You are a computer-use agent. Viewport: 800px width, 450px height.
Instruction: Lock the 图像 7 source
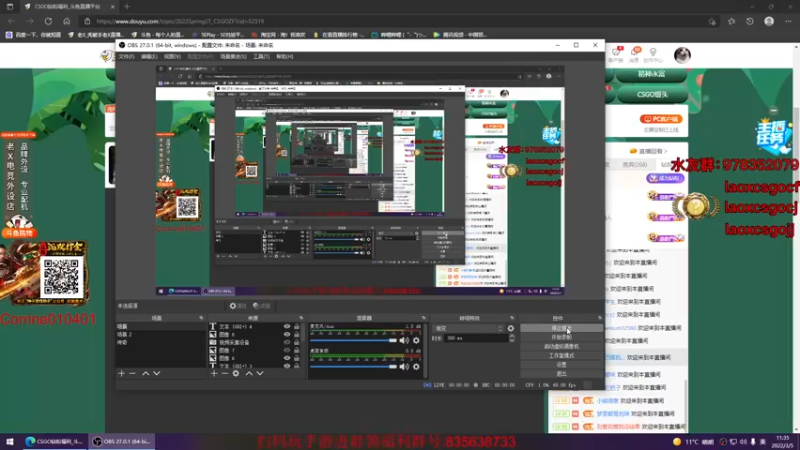coord(296,351)
